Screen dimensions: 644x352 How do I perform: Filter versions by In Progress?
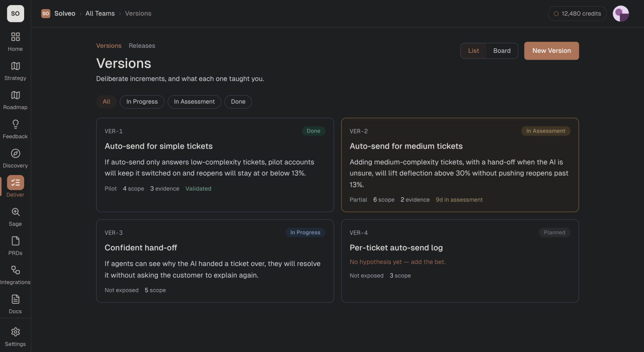(x=142, y=102)
